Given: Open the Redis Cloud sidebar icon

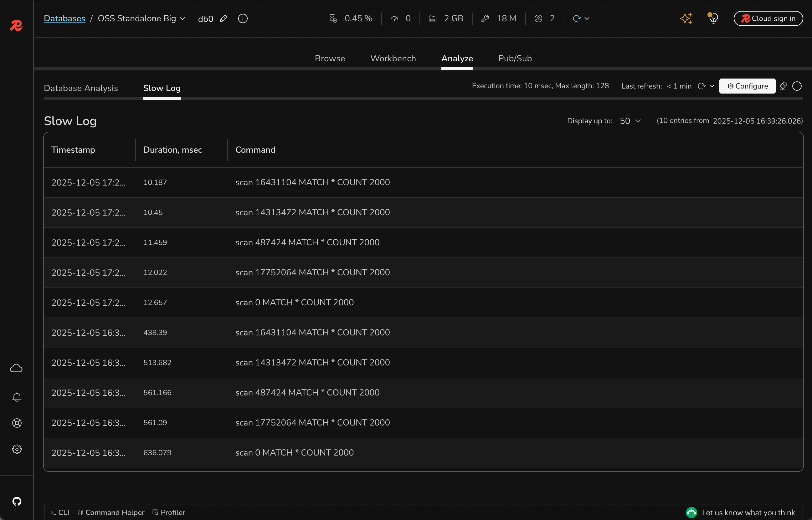Looking at the screenshot, I should [x=16, y=368].
